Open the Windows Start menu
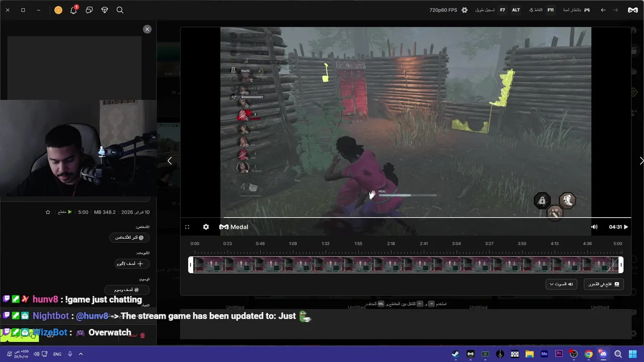 pyautogui.click(x=633, y=354)
